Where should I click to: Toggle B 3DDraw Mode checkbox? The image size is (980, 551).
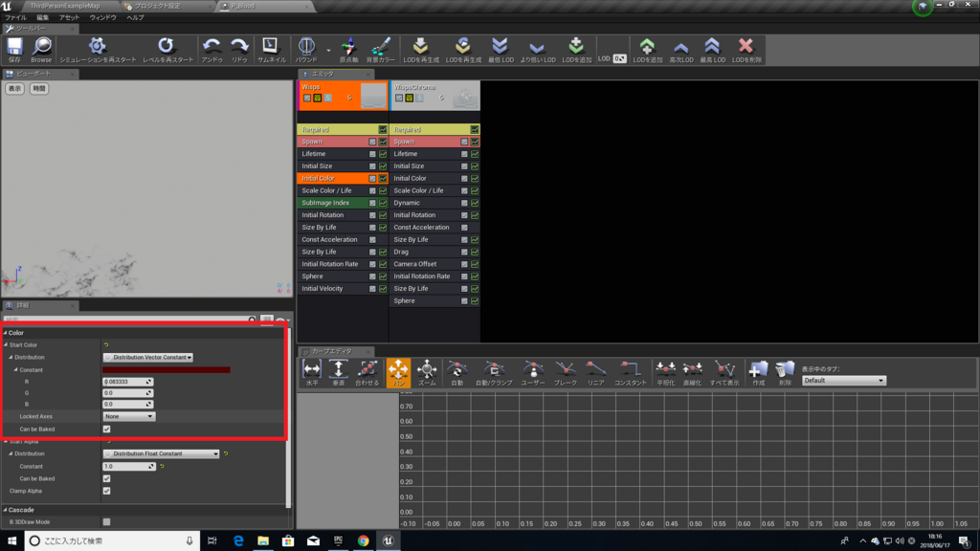click(x=107, y=521)
